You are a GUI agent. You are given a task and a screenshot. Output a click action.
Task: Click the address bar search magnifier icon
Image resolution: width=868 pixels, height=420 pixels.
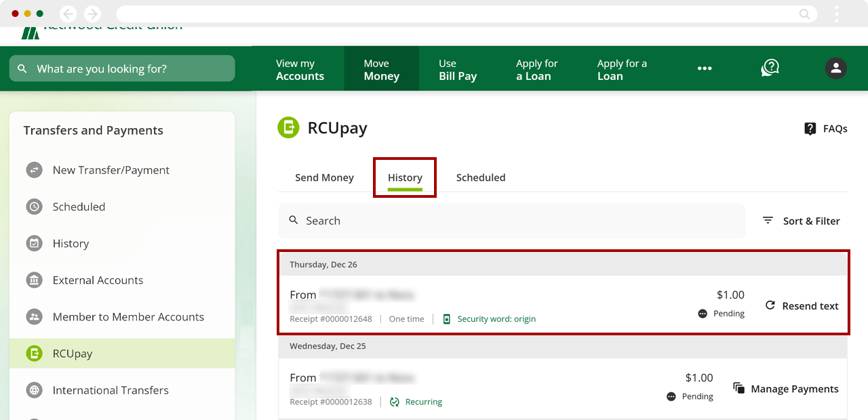click(x=804, y=14)
